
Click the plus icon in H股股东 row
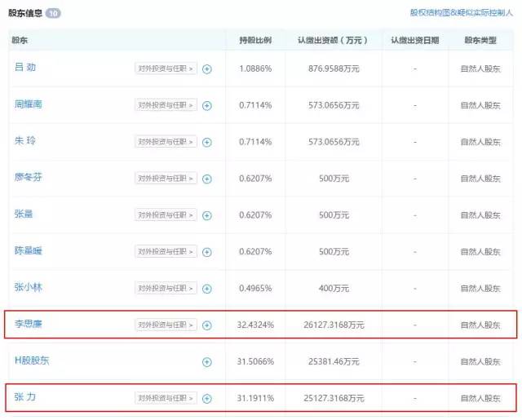206,361
